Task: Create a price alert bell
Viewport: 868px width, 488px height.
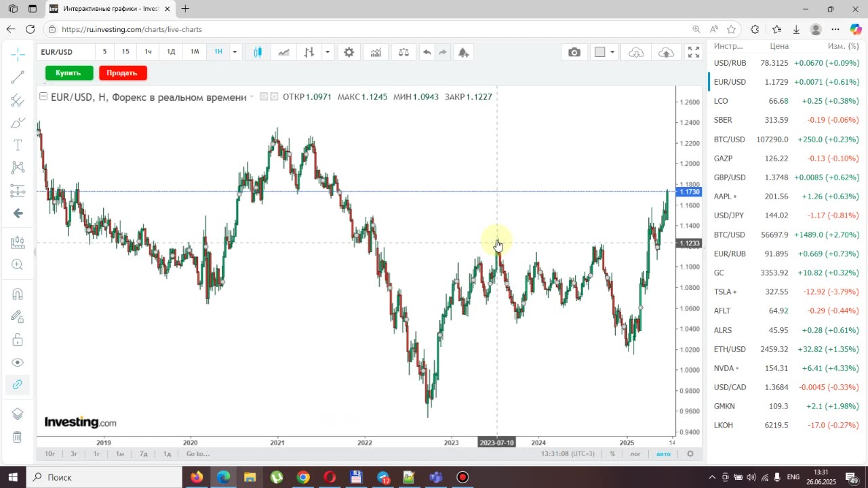Action: (463, 52)
